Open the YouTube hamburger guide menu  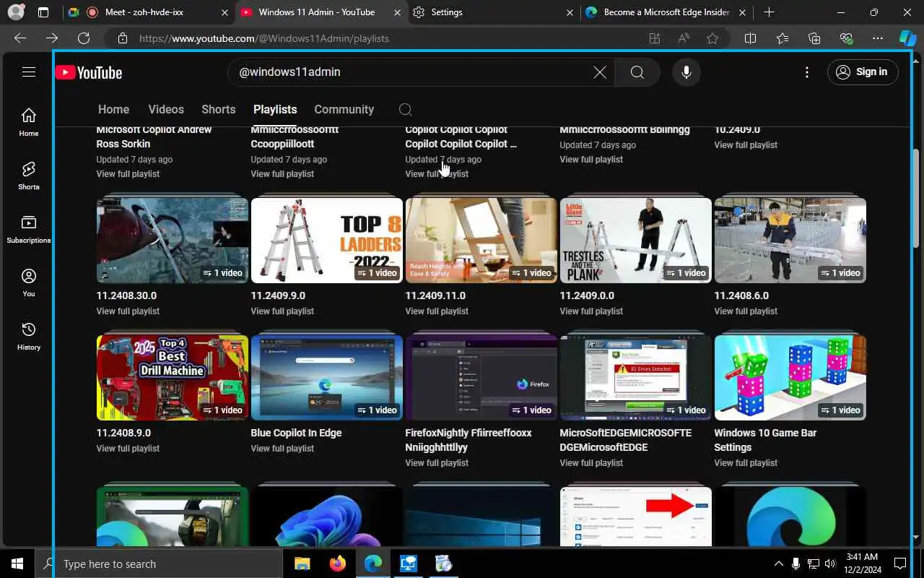click(x=29, y=72)
